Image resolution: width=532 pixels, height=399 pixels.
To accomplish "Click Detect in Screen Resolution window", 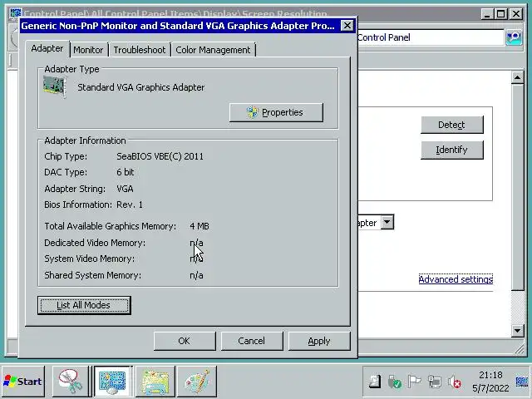I will [x=451, y=125].
